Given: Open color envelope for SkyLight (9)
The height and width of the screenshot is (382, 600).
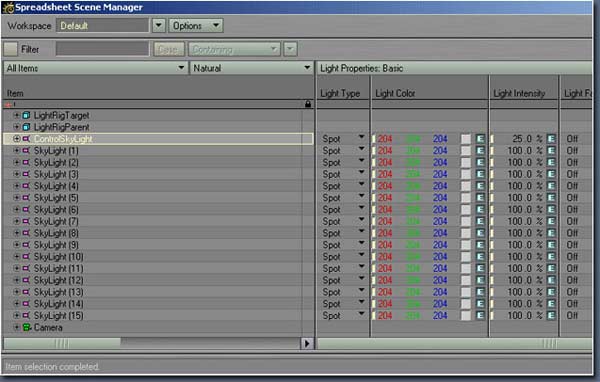Looking at the screenshot, I should pyautogui.click(x=480, y=245).
